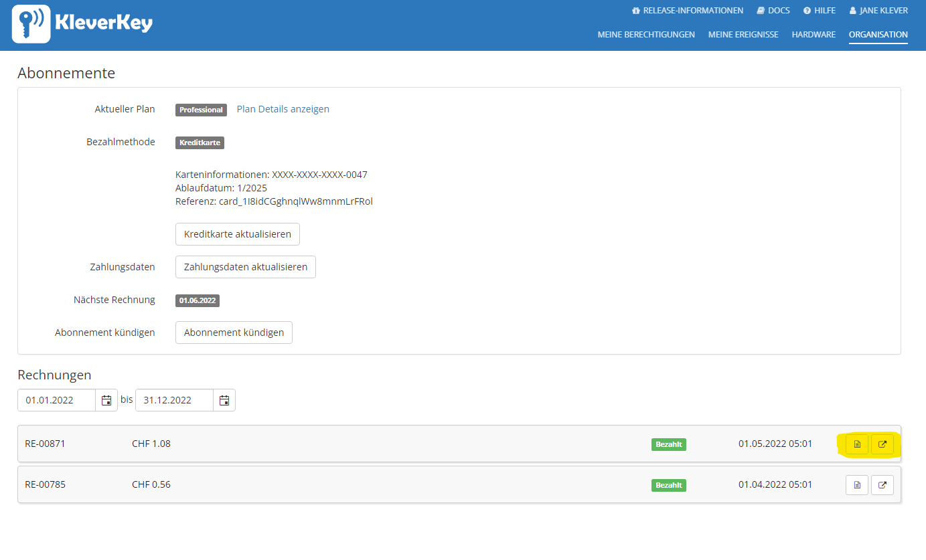Viewport: 926px width, 560px height.
Task: Open the calendar picker for the start date
Action: click(106, 400)
